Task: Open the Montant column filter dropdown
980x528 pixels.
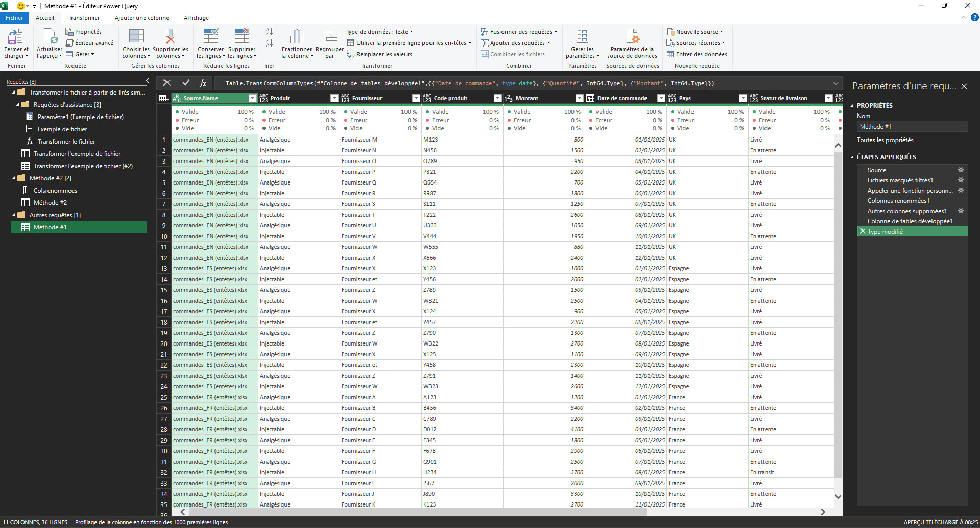Action: coord(579,98)
